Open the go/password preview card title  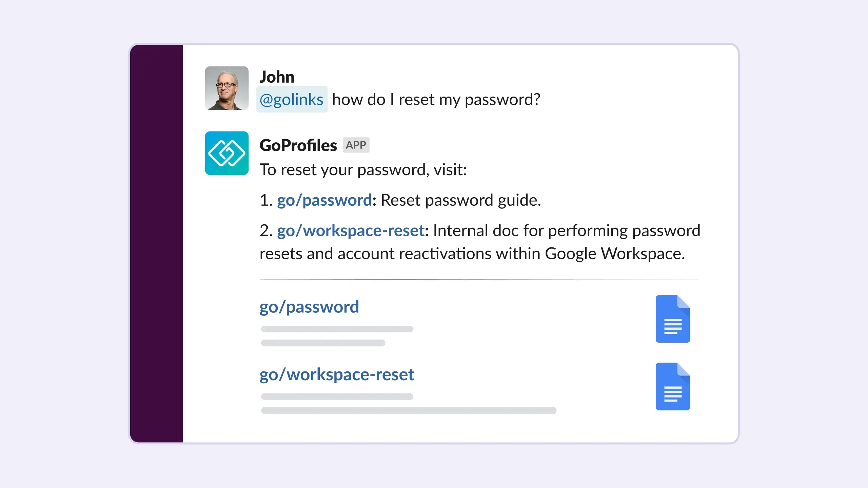tap(309, 307)
